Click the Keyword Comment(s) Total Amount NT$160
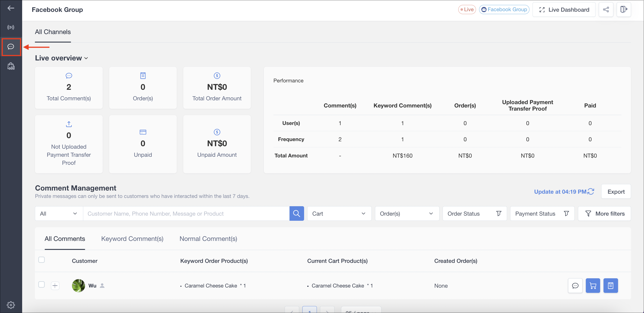644x313 pixels. 402,156
